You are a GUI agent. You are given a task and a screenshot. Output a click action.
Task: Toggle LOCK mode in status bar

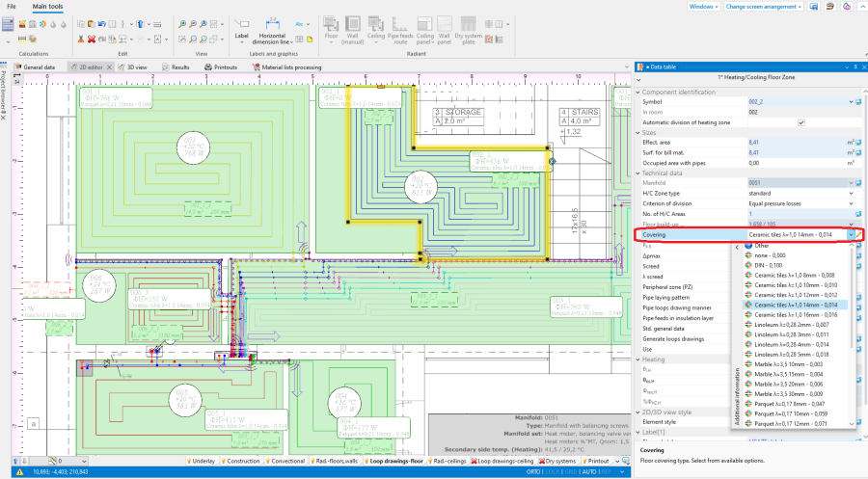click(553, 472)
